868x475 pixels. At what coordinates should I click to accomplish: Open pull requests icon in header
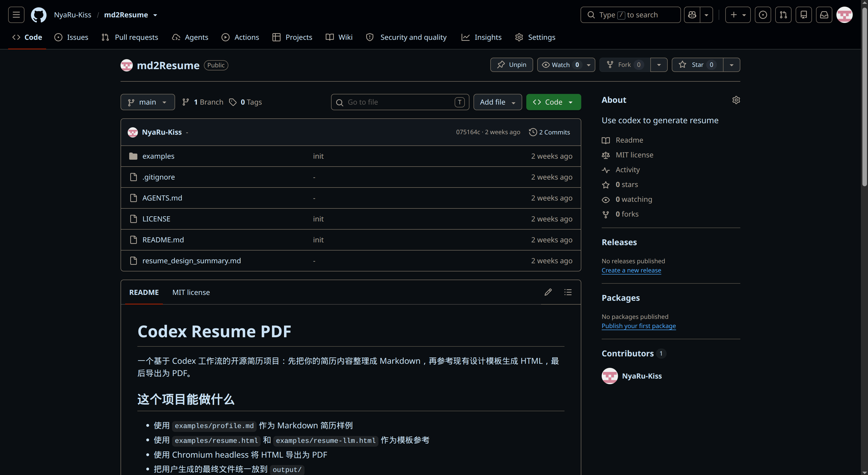783,15
